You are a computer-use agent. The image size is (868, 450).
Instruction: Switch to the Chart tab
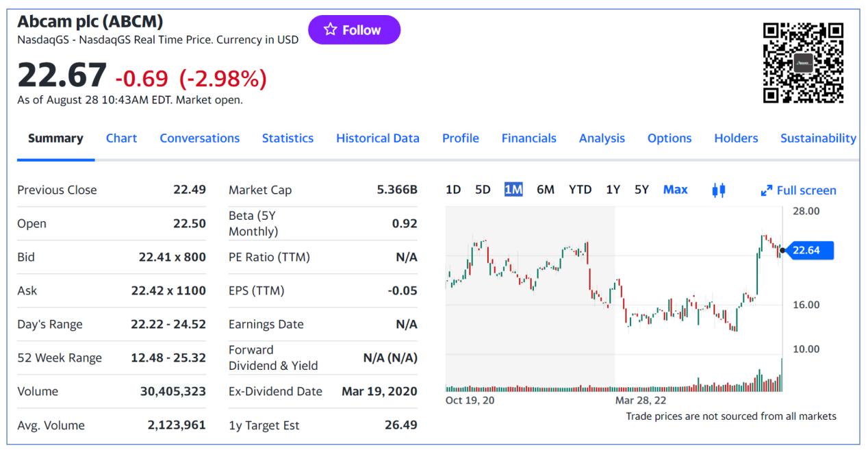pyautogui.click(x=121, y=138)
